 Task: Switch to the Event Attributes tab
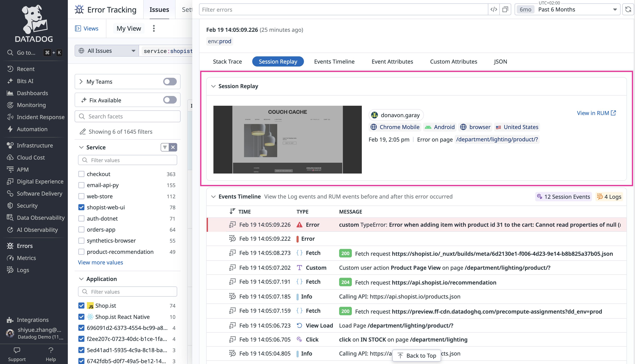pos(392,61)
